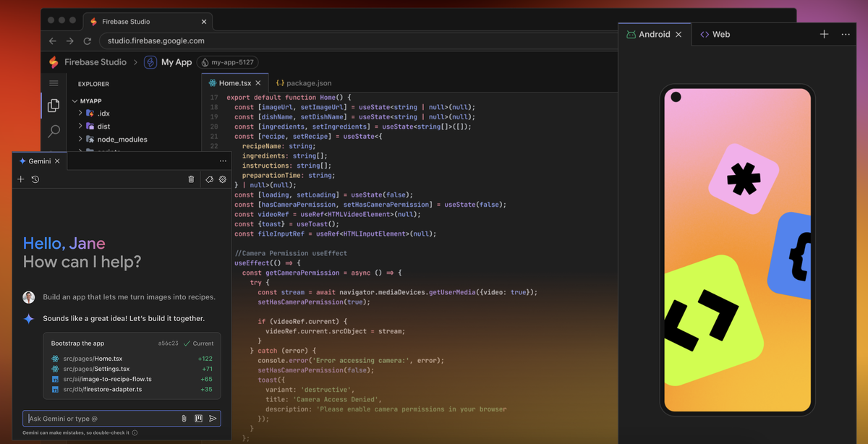Click the blue curly-brace tile on phone
The width and height of the screenshot is (868, 444).
tap(791, 256)
